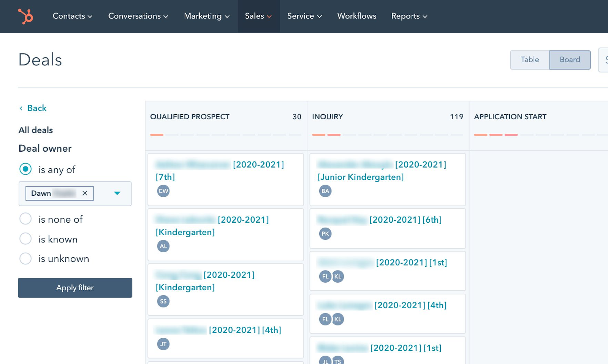This screenshot has height=364, width=608.
Task: Switch to Table view
Action: pyautogui.click(x=530, y=60)
